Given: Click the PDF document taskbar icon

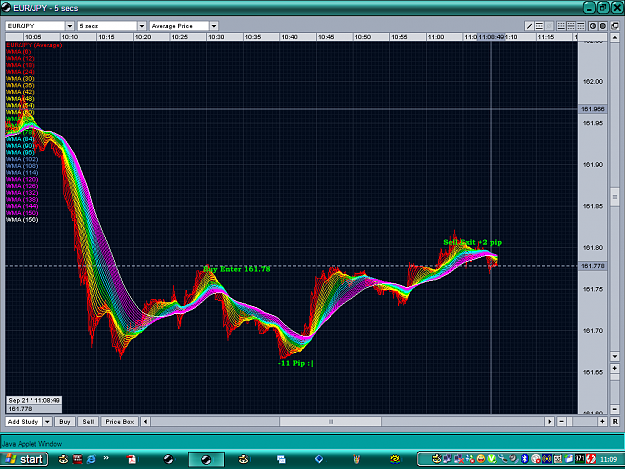Looking at the screenshot, I should point(131,459).
